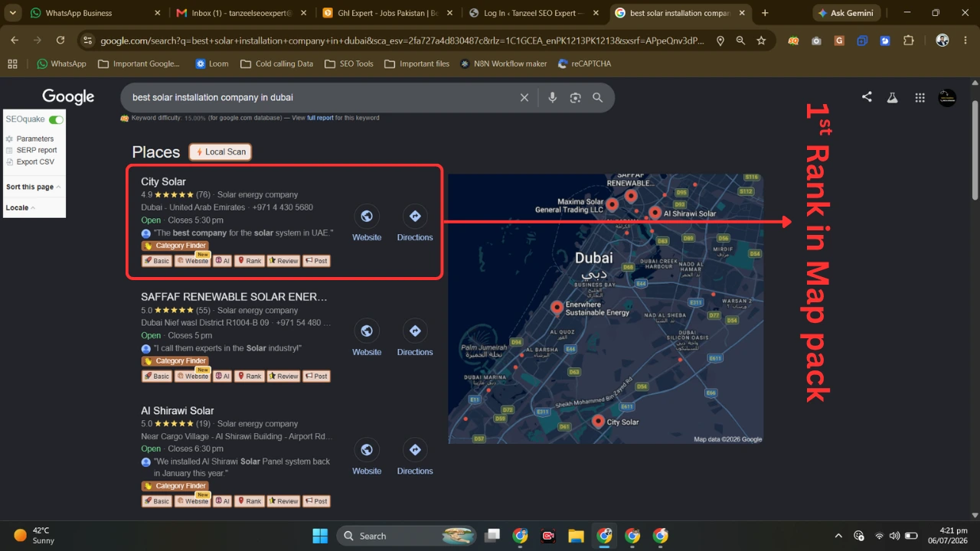Get Directions to Al Shirawi Solar
980x551 pixels.
tap(415, 450)
